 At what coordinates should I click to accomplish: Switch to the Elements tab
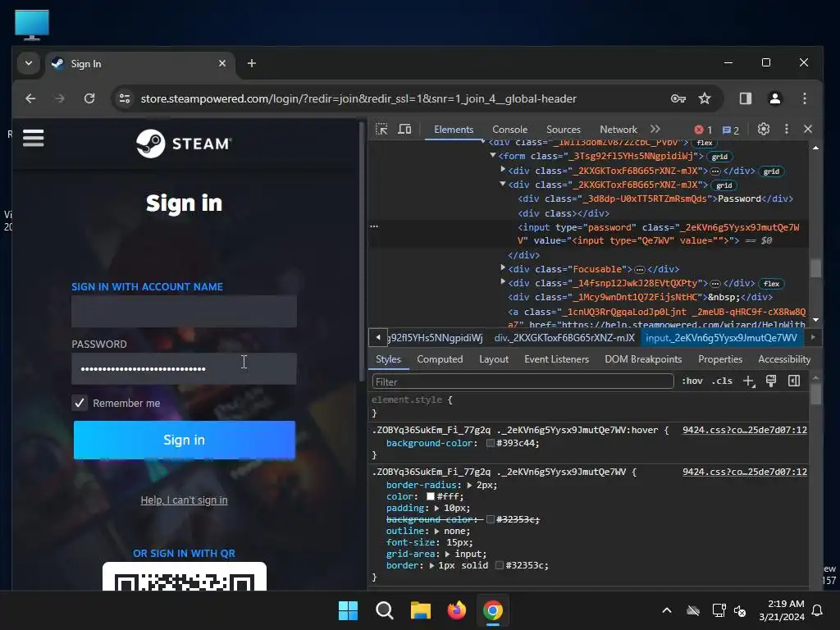click(453, 130)
